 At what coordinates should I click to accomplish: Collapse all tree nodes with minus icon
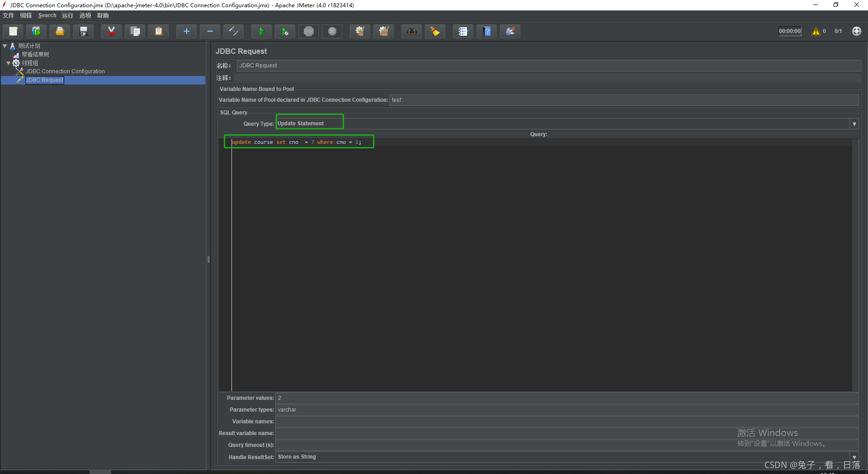[x=210, y=31]
